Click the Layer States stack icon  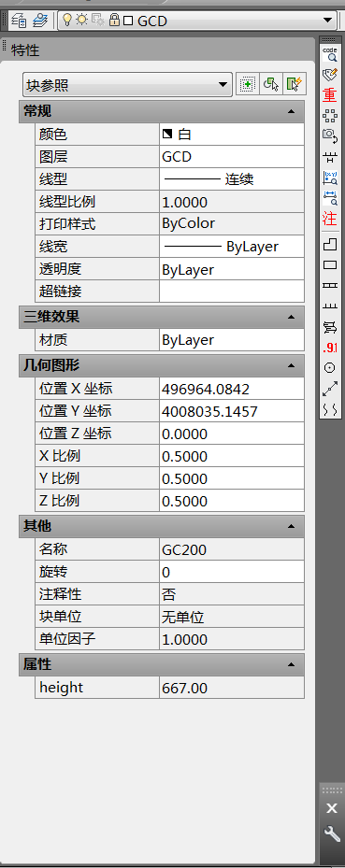(x=39, y=21)
